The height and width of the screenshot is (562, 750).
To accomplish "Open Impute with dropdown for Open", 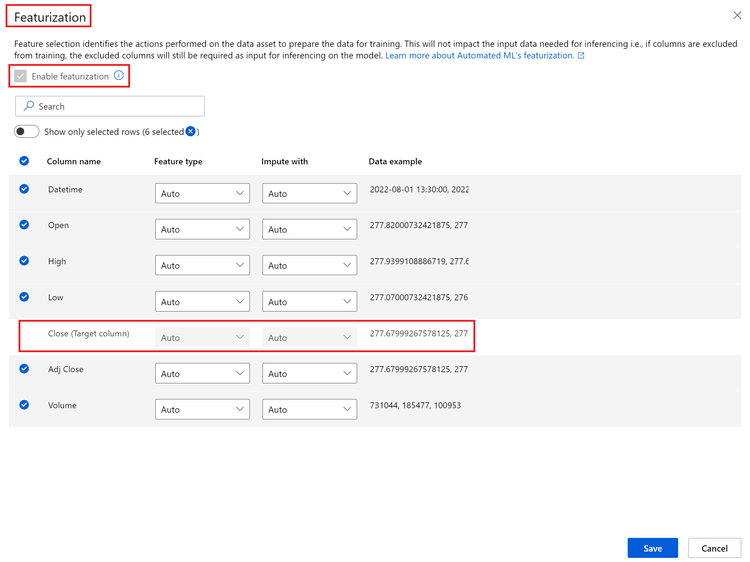I will (x=309, y=230).
